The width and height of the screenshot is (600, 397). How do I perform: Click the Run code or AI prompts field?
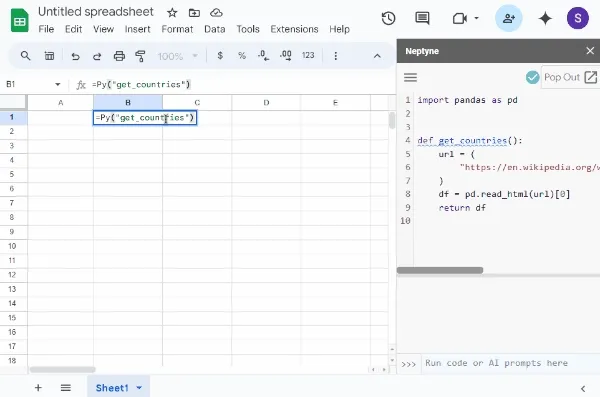coord(510,363)
